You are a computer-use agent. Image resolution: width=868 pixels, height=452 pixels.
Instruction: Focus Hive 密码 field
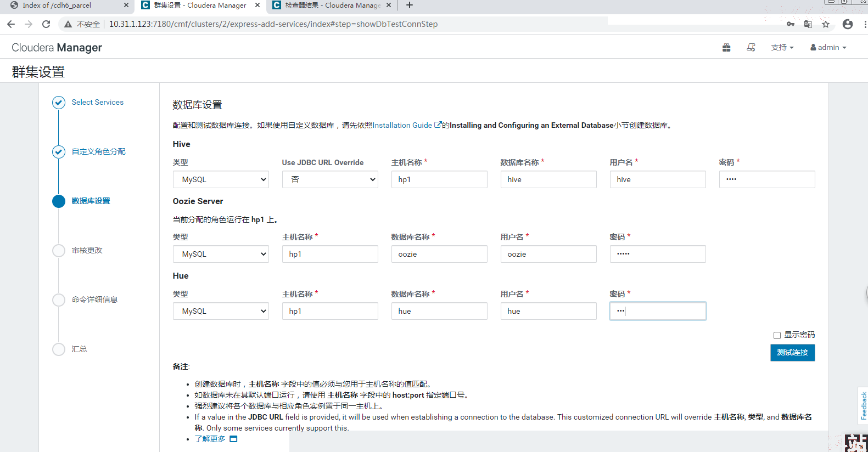pyautogui.click(x=767, y=179)
